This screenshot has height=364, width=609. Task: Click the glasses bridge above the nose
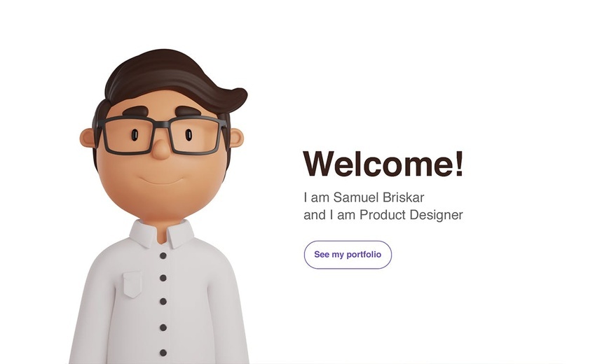pyautogui.click(x=162, y=125)
